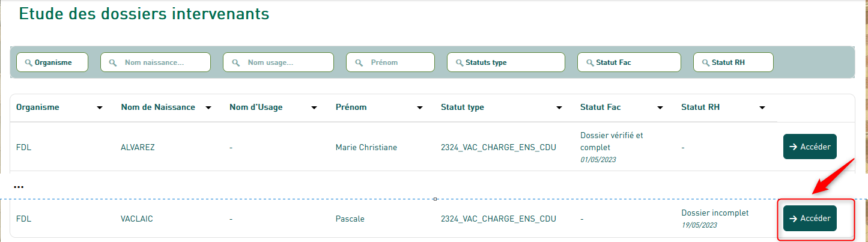Select the ALVAREZ name cell

[138, 147]
